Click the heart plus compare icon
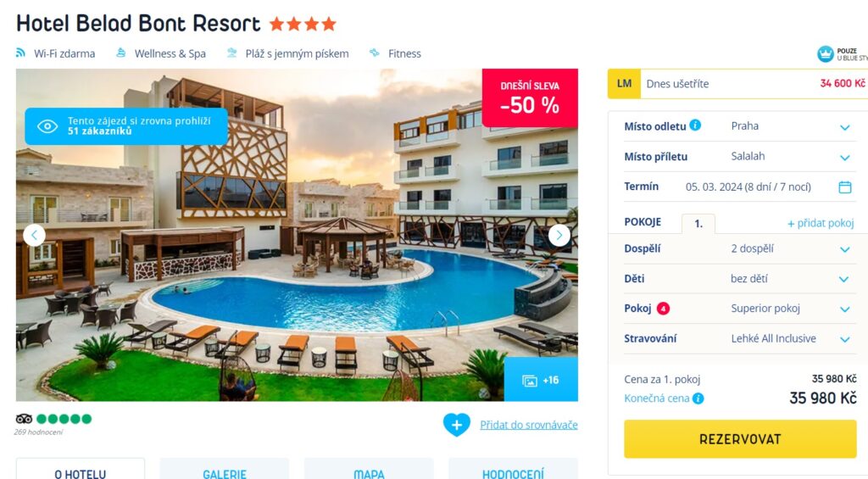 (x=457, y=425)
